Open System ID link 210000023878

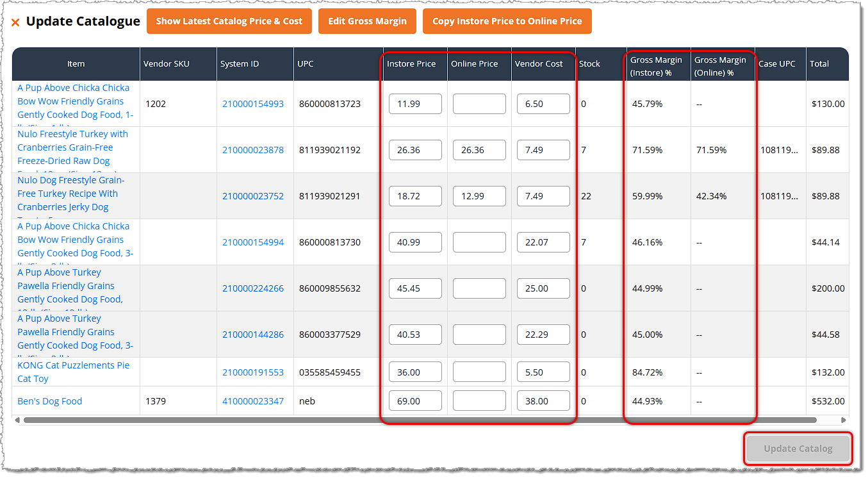click(253, 150)
